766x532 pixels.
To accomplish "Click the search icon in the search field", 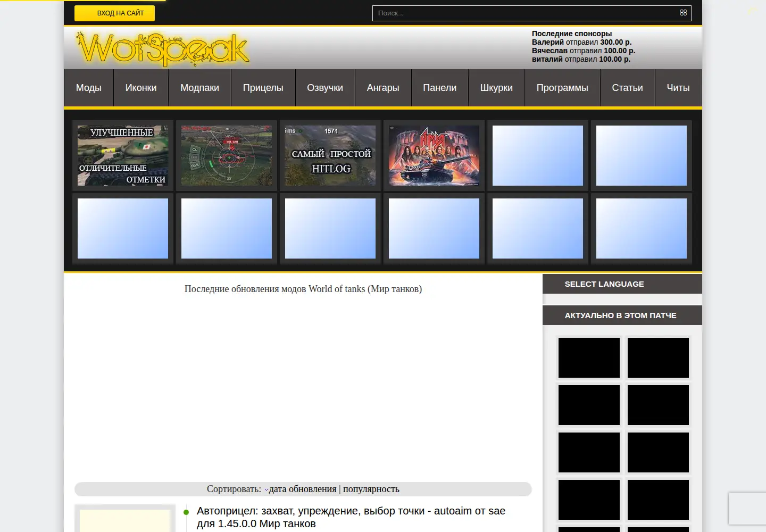I will [x=684, y=13].
